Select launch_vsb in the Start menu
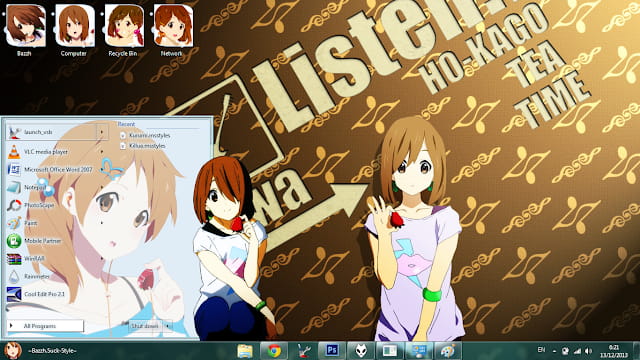 click(x=51, y=132)
